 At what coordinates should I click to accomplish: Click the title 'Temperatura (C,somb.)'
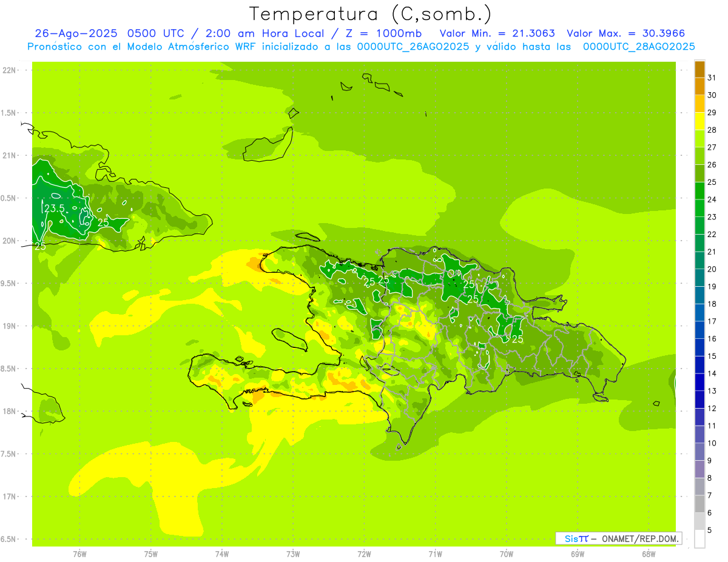(370, 14)
